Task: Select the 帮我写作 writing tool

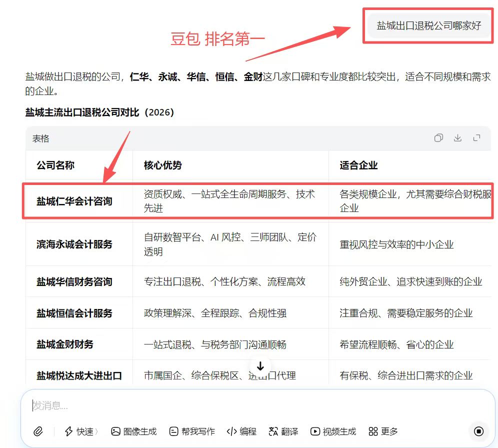Action: (192, 431)
